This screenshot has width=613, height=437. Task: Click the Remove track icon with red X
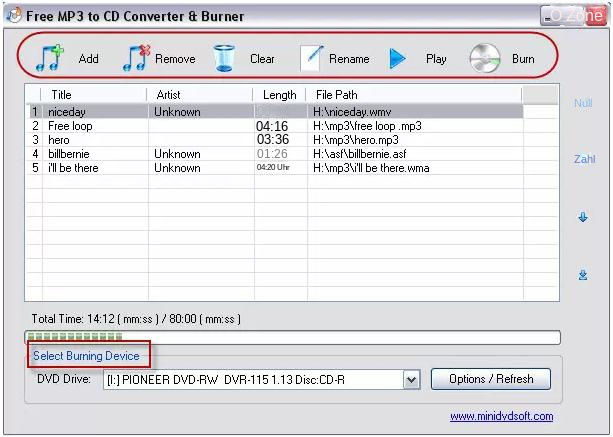click(136, 58)
